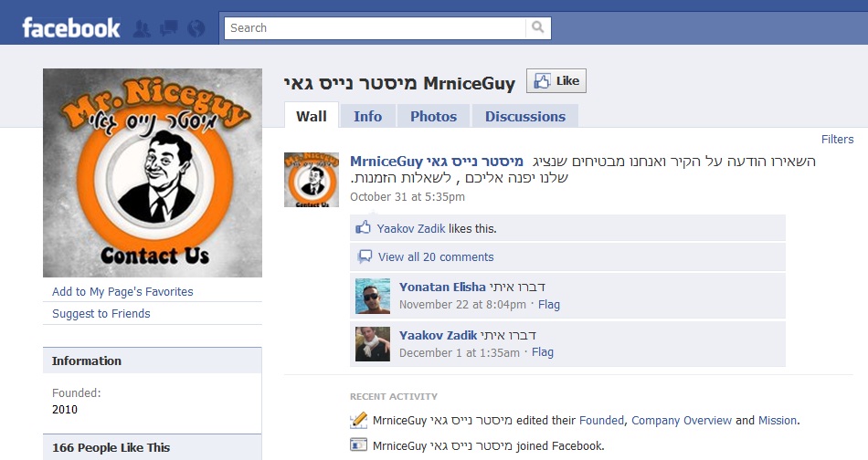Open the Photos tab
The width and height of the screenshot is (868, 460).
point(433,116)
